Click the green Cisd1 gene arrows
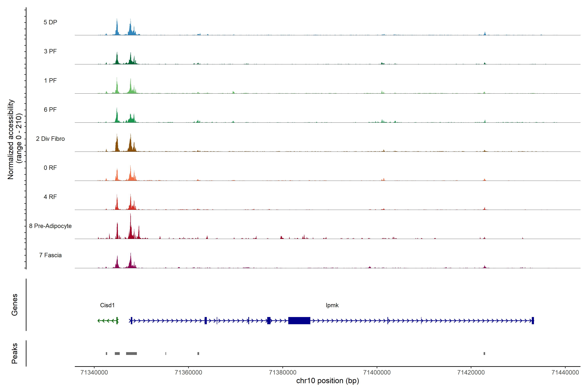This screenshot has width=588, height=392. tap(107, 320)
